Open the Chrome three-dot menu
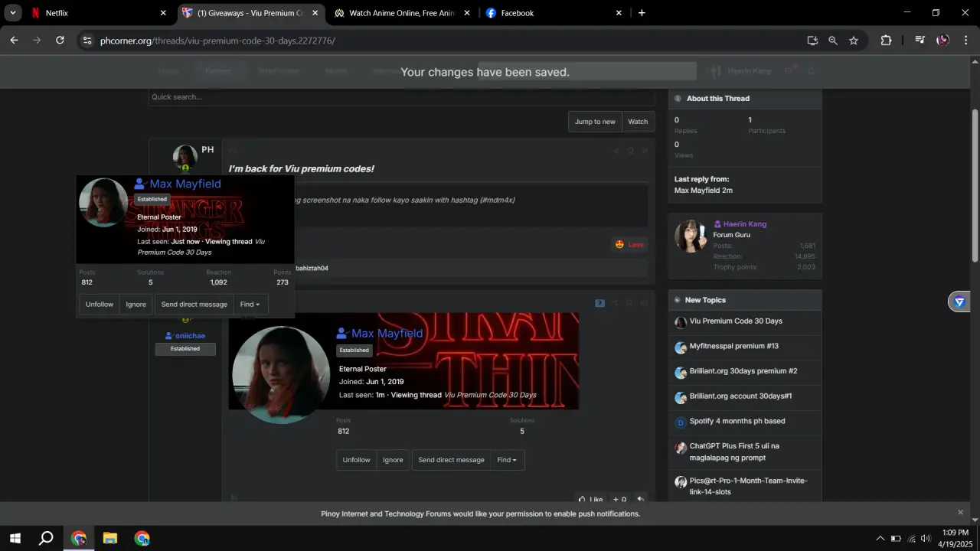980x551 pixels. 965,41
